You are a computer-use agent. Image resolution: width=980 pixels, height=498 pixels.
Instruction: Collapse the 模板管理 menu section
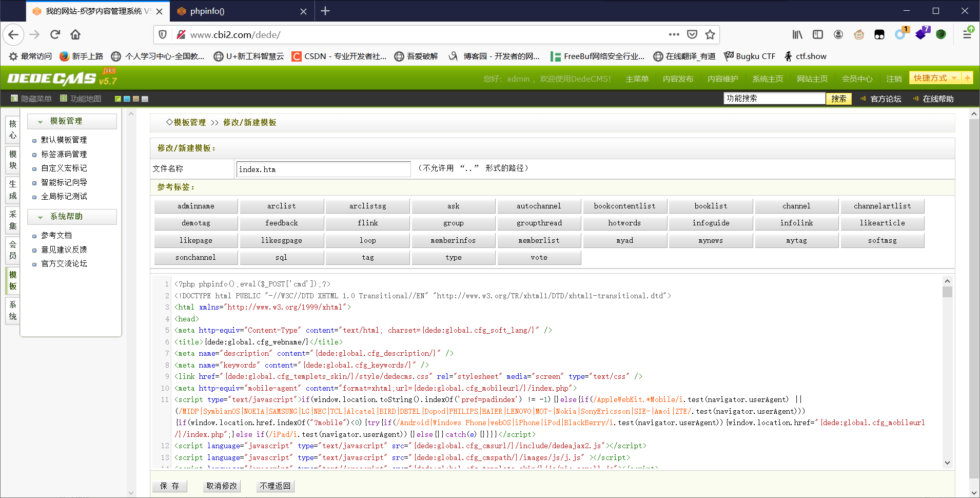pyautogui.click(x=72, y=121)
